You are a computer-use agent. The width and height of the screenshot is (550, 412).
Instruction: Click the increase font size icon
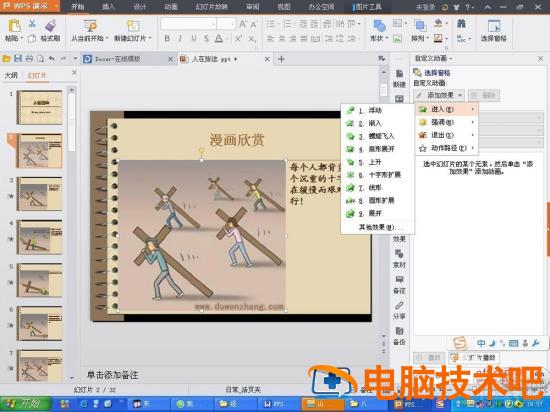[x=242, y=24]
